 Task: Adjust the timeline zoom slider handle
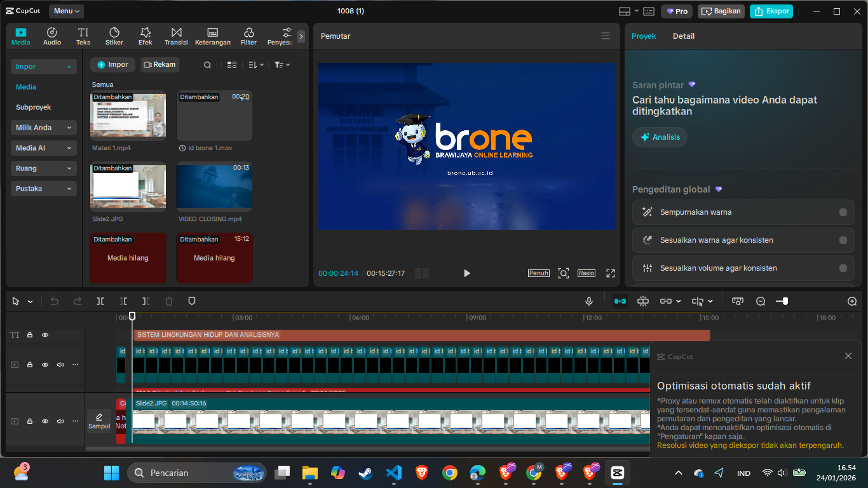pyautogui.click(x=785, y=301)
